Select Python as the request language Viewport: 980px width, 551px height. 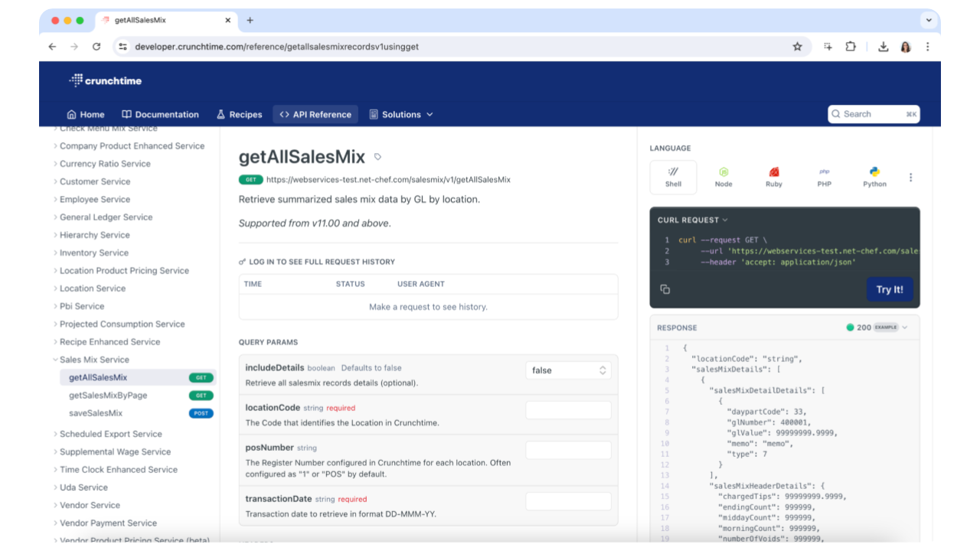[x=874, y=177]
